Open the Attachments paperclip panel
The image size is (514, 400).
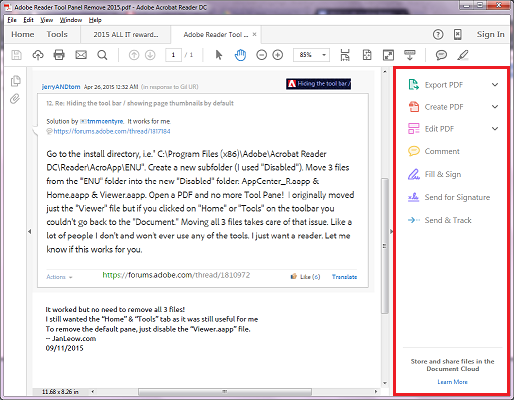point(15,99)
